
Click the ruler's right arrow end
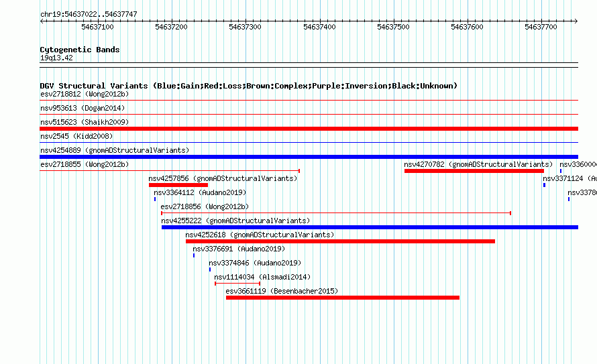[576, 21]
